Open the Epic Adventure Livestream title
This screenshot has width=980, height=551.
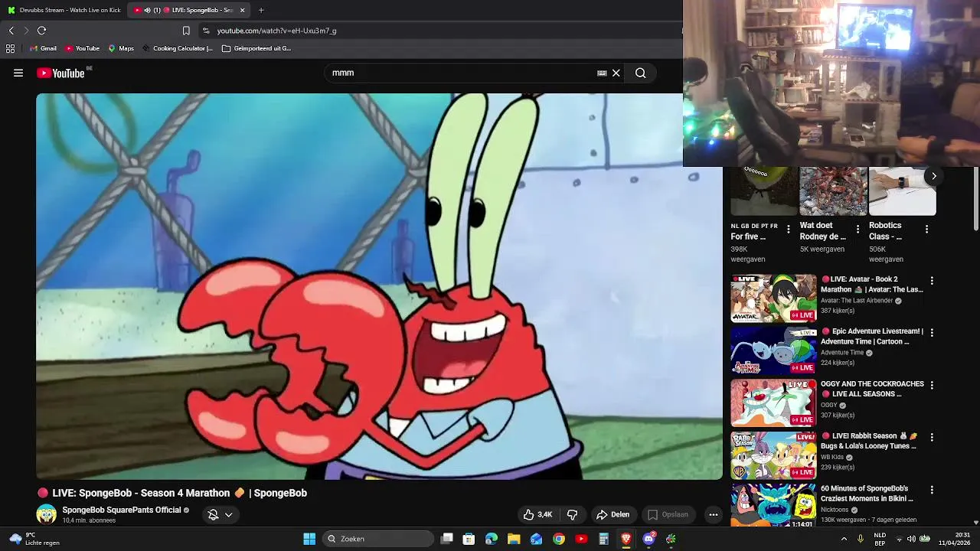(x=872, y=337)
